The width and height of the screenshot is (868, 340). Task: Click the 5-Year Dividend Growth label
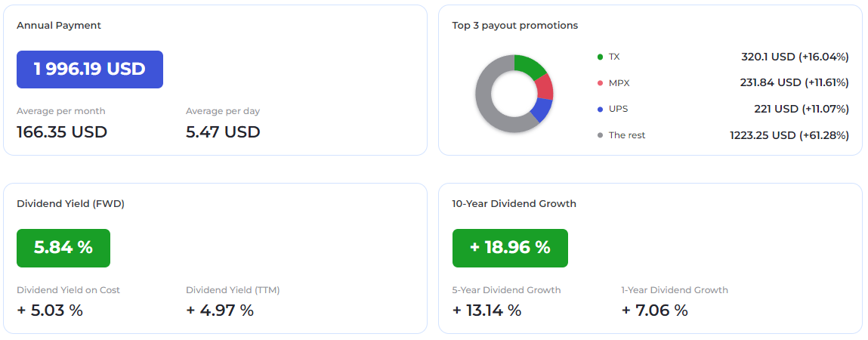(x=506, y=290)
